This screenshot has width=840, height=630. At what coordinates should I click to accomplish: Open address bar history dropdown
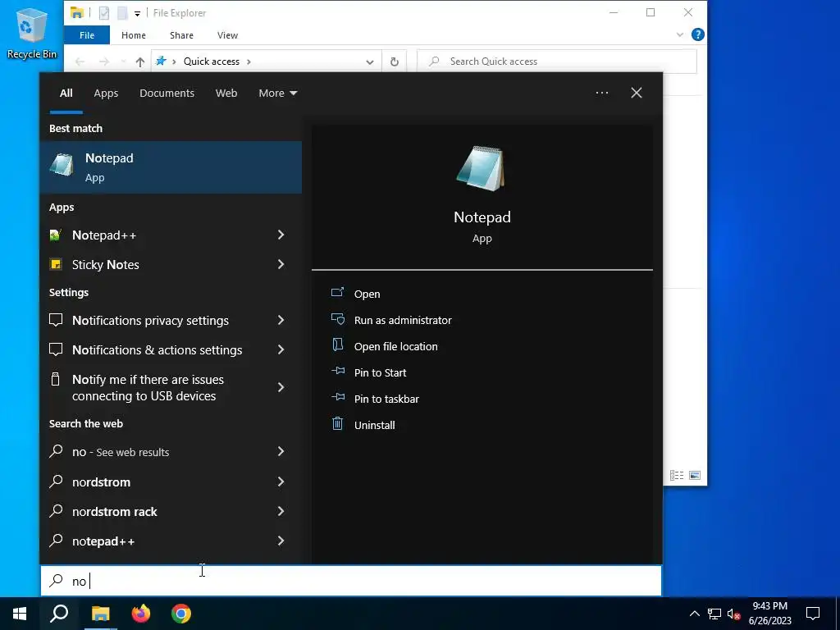[x=370, y=62]
